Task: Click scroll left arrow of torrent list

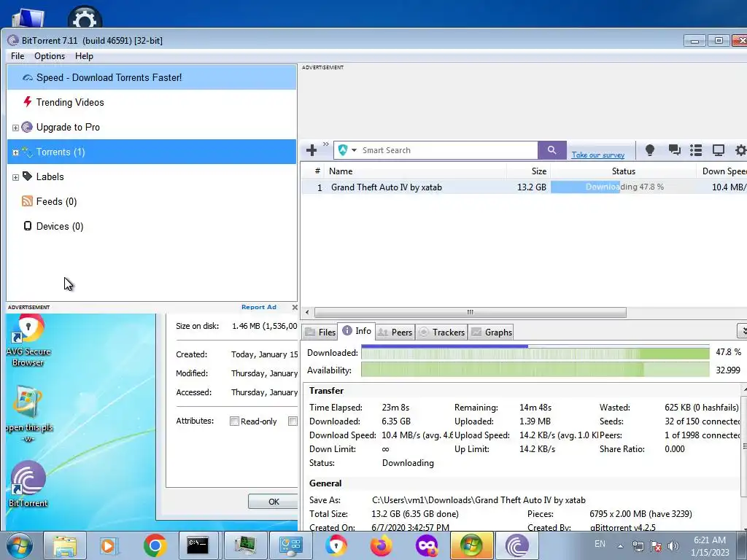Action: (307, 312)
